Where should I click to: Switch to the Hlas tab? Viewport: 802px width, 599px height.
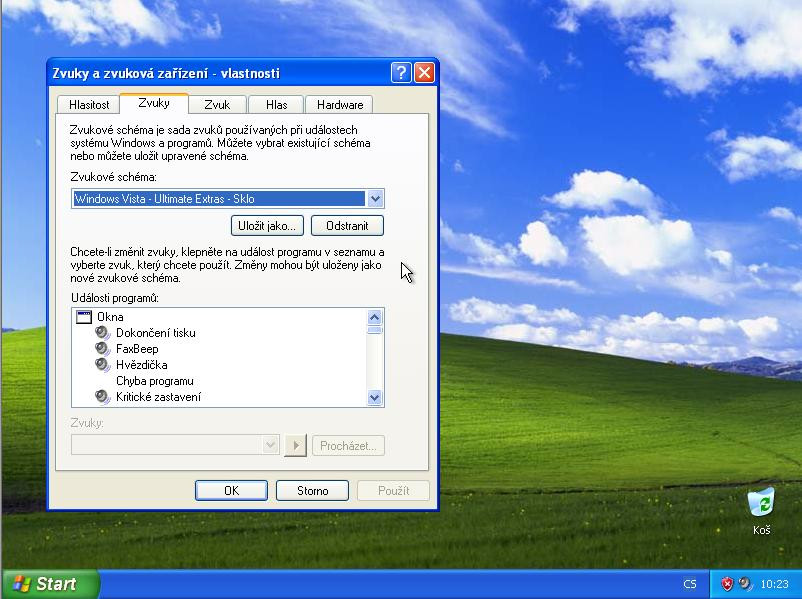[x=276, y=105]
